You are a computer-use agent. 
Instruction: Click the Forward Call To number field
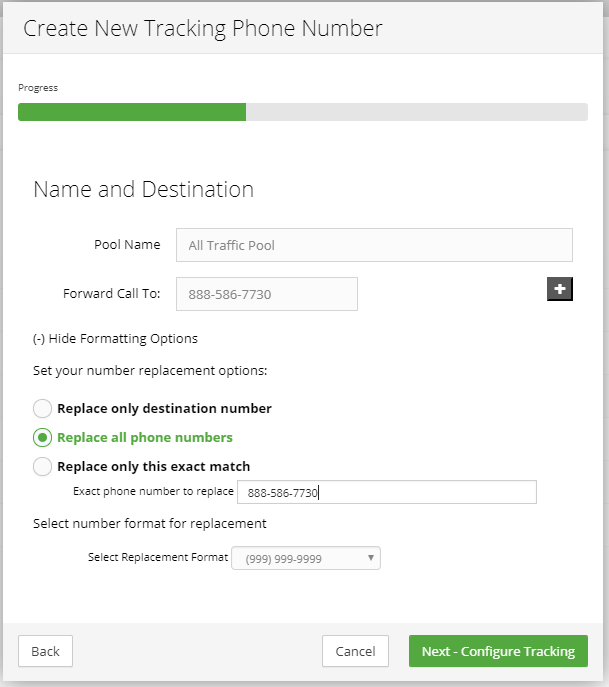[266, 294]
